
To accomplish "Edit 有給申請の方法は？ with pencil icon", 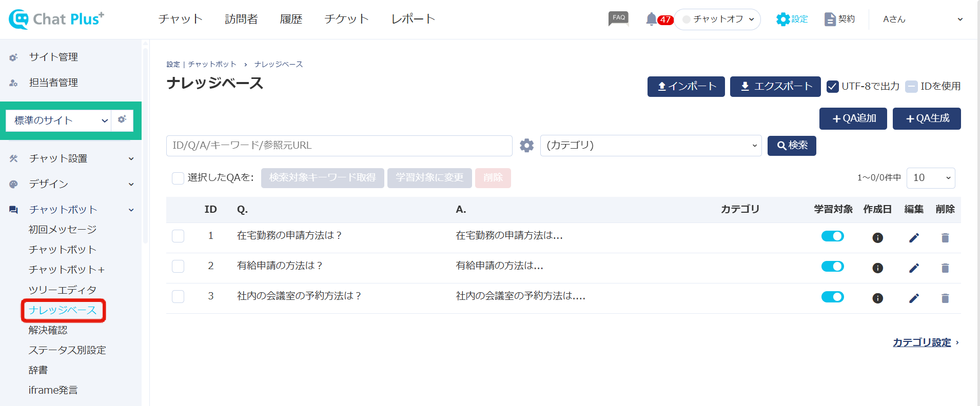I will [914, 268].
